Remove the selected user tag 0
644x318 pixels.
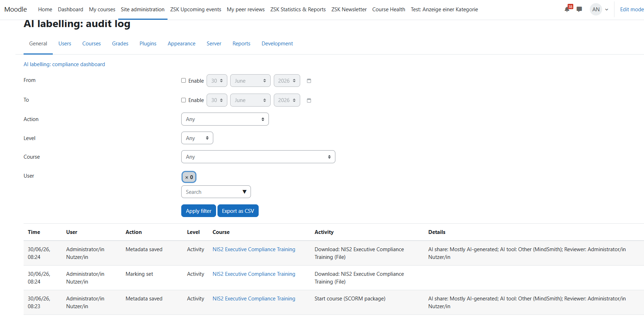[189, 177]
